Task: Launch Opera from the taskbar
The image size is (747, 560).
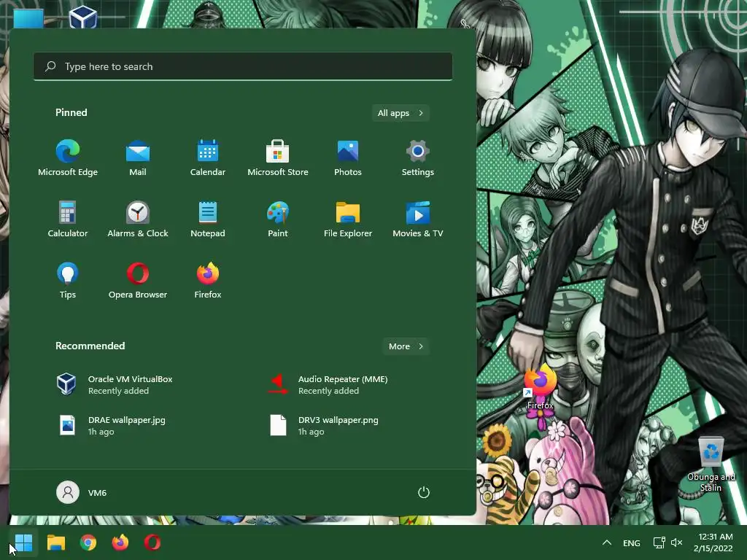Action: pyautogui.click(x=152, y=542)
